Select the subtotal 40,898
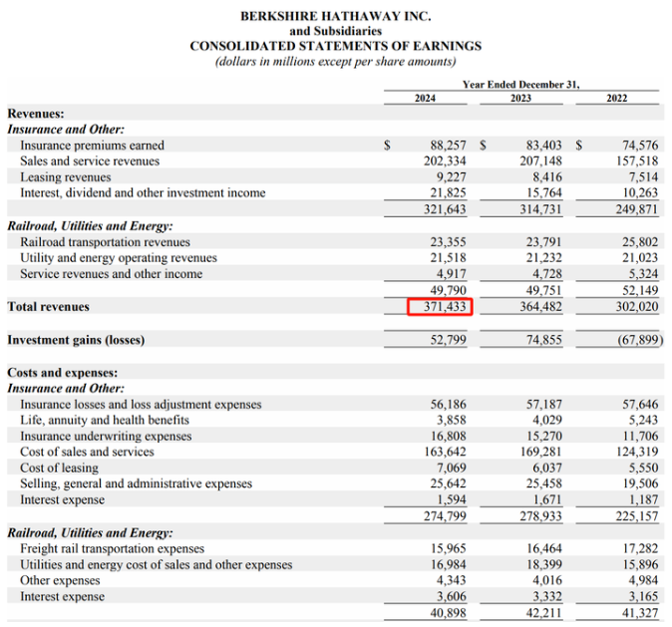672x627 pixels. tap(449, 613)
